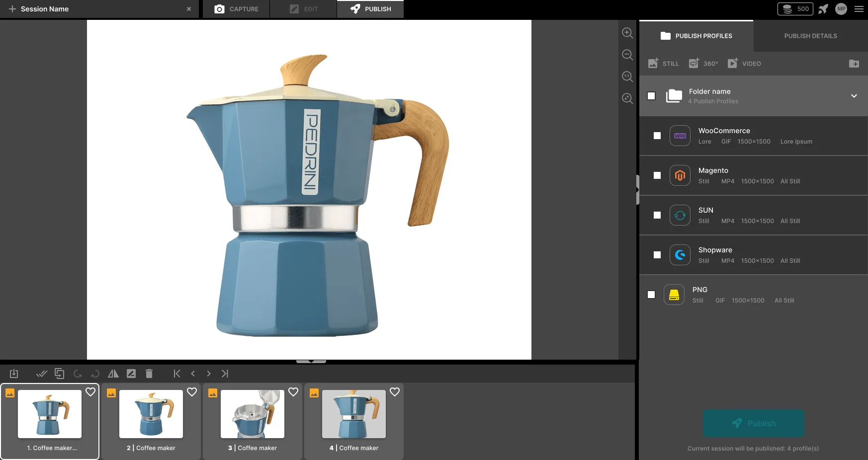Click the rocket icon in top bar

[823, 9]
